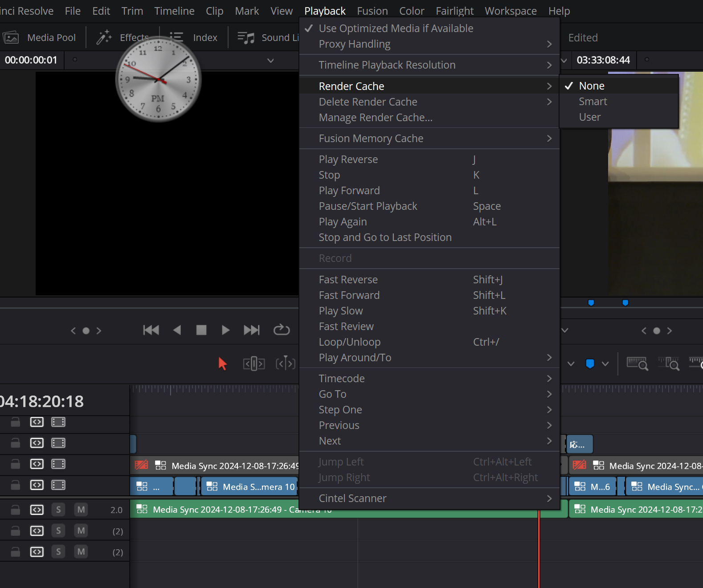Image resolution: width=703 pixels, height=588 pixels.
Task: Click the skip to first frame button
Action: tap(151, 330)
